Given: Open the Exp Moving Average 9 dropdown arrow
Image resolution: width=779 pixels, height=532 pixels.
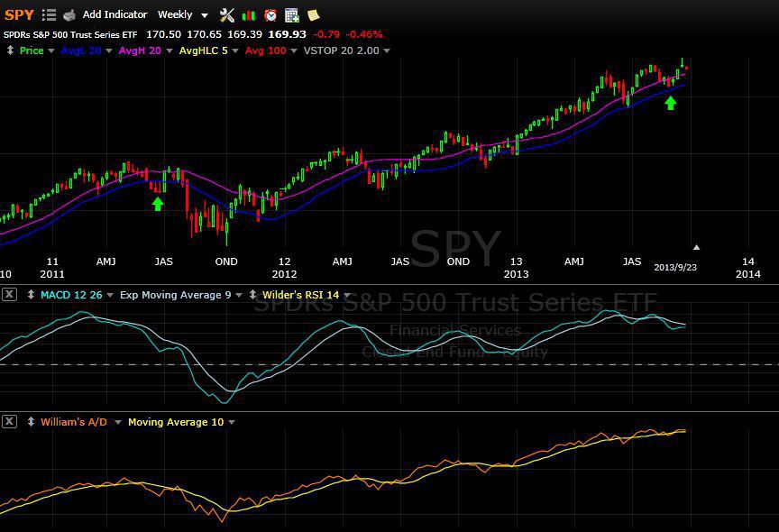Looking at the screenshot, I should (x=238, y=295).
